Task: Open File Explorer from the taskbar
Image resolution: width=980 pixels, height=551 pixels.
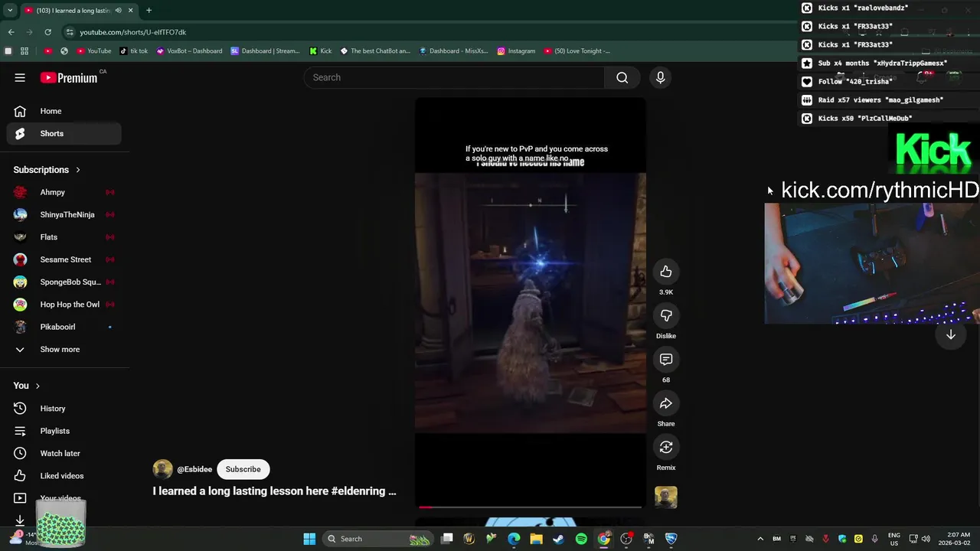Action: point(537,539)
